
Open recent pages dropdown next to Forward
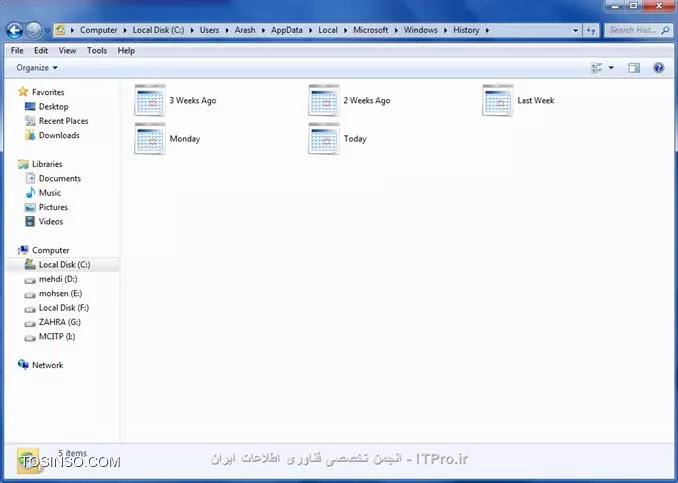point(47,31)
